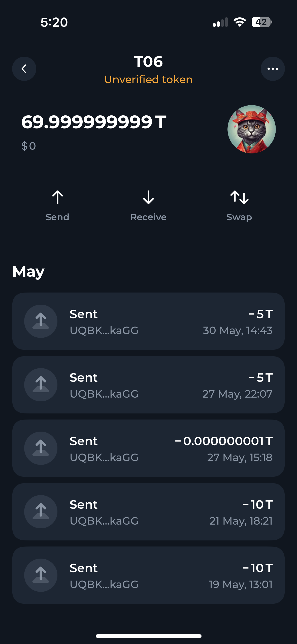The height and width of the screenshot is (644, 297).
Task: Tap the sent icon for 27 May 22:07 transaction
Action: tap(41, 385)
